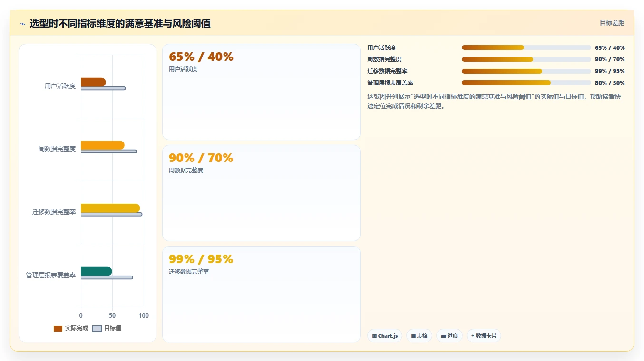This screenshot has width=644, height=361.
Task: Click the 迁移数据完整率 label in the progress list
Action: [x=387, y=71]
